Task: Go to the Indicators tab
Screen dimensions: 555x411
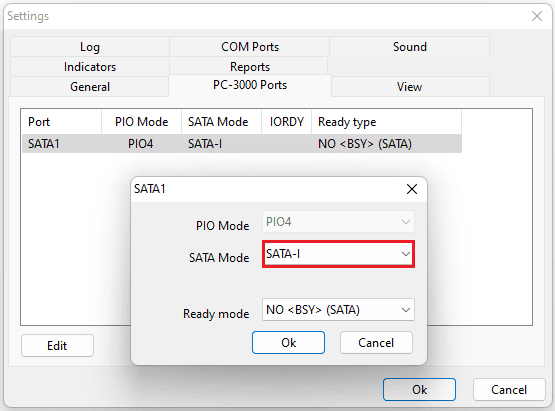Action: pyautogui.click(x=90, y=67)
